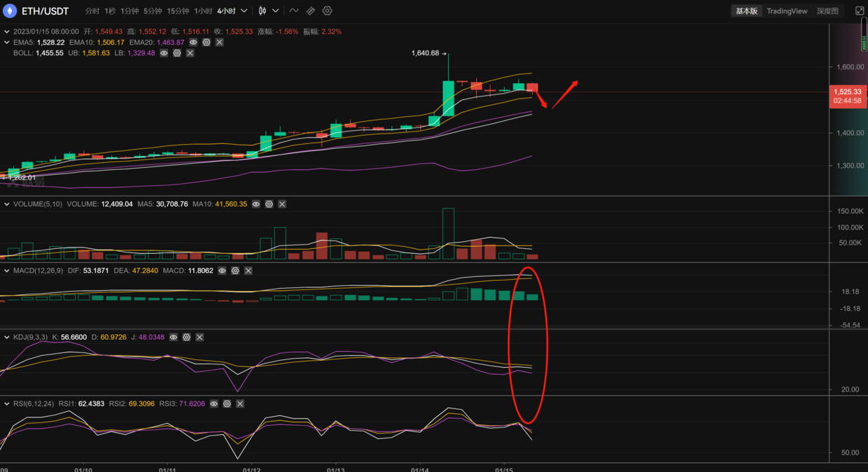
Task: Open the indicators wave line icon
Action: pyautogui.click(x=294, y=11)
